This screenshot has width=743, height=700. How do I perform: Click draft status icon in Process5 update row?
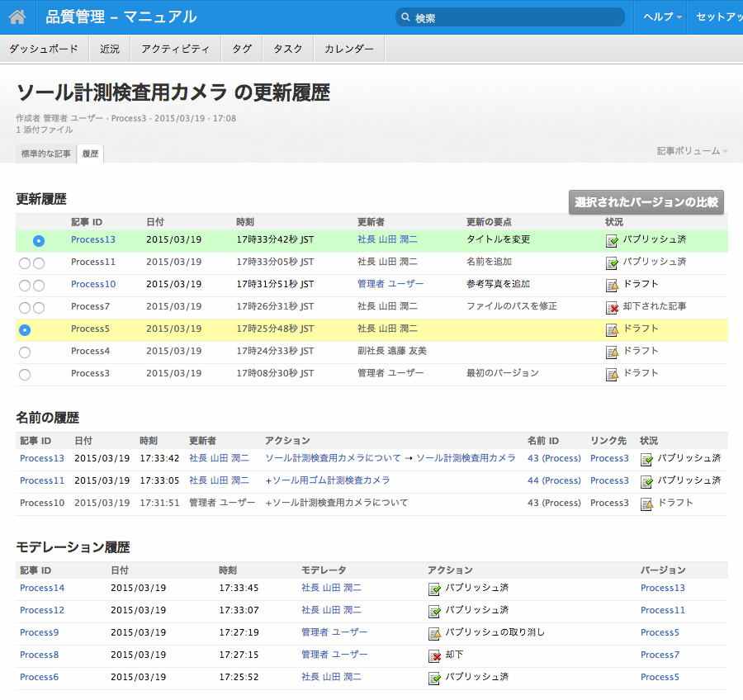click(612, 330)
